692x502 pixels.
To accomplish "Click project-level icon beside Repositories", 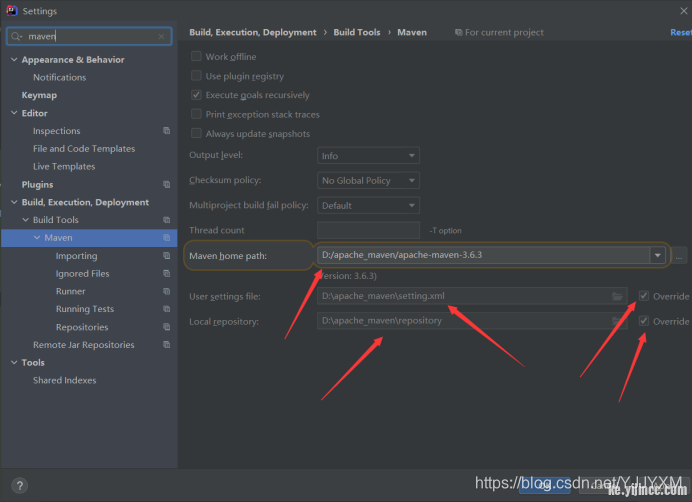I will (166, 327).
